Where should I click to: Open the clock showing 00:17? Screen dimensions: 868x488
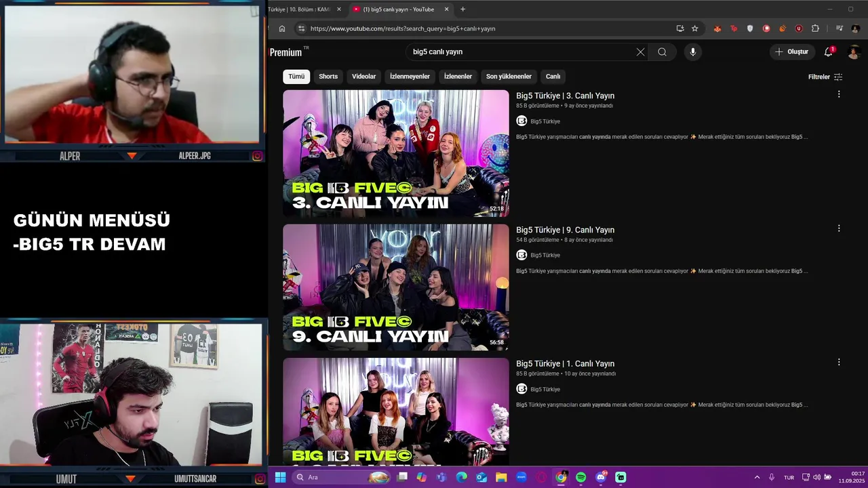coord(852,477)
